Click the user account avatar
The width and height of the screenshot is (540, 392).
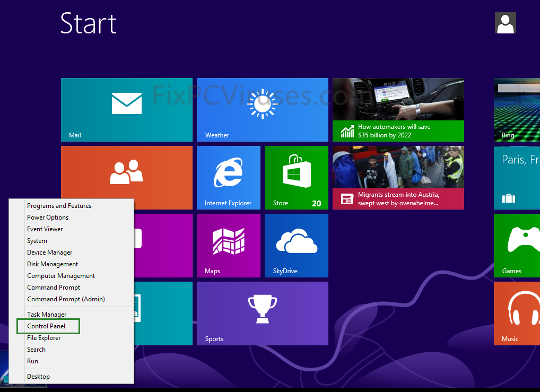pyautogui.click(x=505, y=23)
